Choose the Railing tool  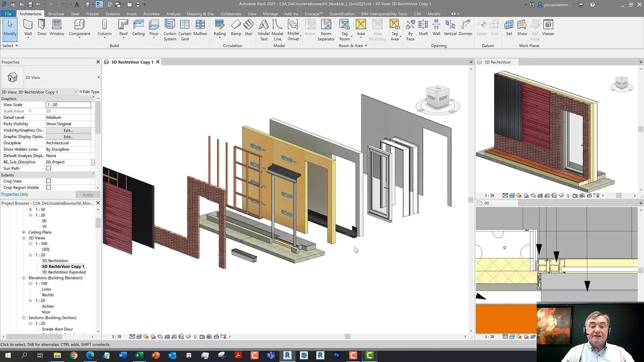(220, 28)
